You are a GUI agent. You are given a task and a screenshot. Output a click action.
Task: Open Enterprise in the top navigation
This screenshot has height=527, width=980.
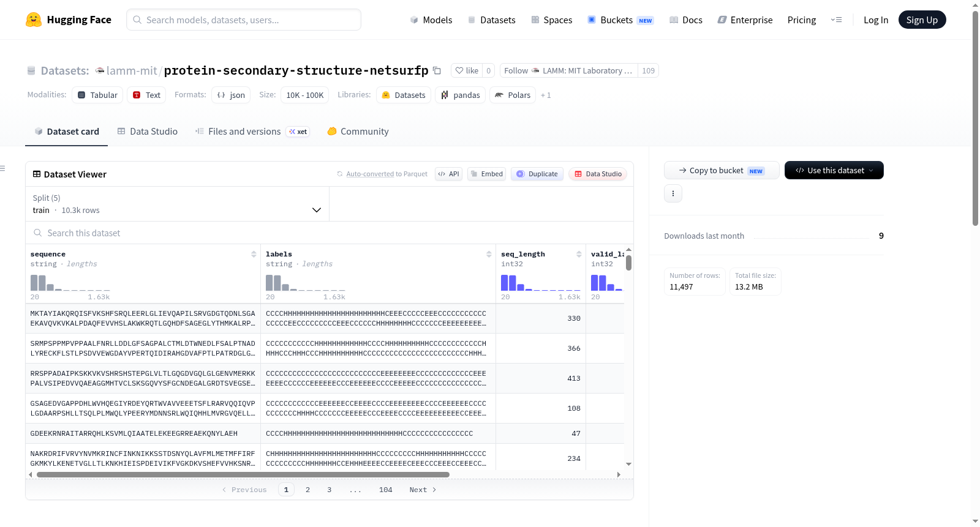tap(745, 20)
